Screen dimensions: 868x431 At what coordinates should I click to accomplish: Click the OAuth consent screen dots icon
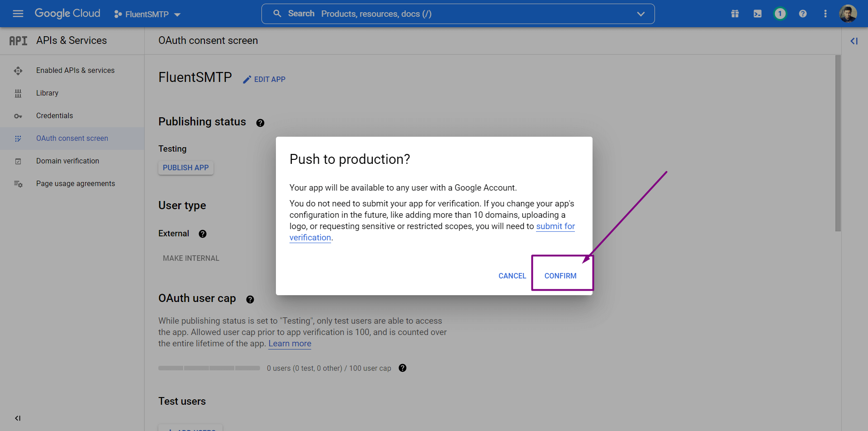[x=18, y=139]
